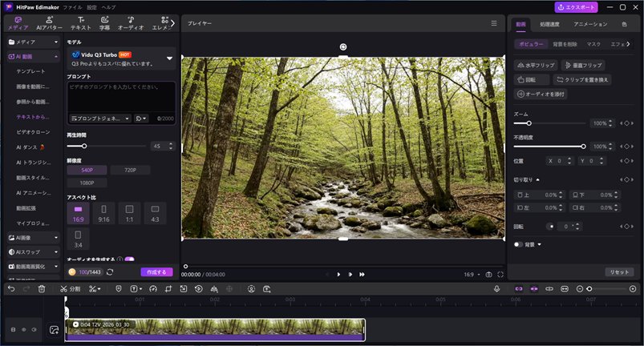Show more top tabs with right chevron
The width and height of the screenshot is (644, 346).
[173, 23]
